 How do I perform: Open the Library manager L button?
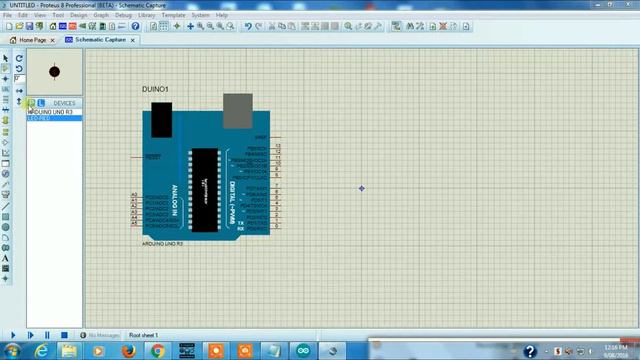click(x=41, y=103)
